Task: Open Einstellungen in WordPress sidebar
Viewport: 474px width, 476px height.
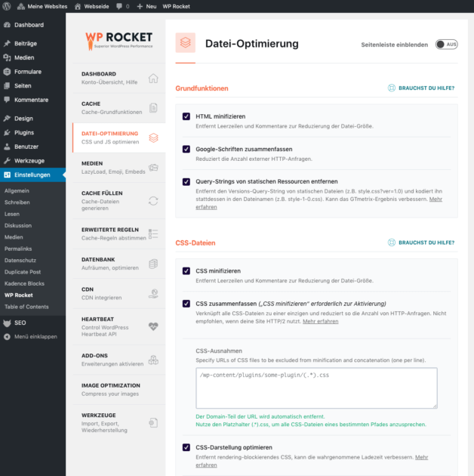Action: 32,175
